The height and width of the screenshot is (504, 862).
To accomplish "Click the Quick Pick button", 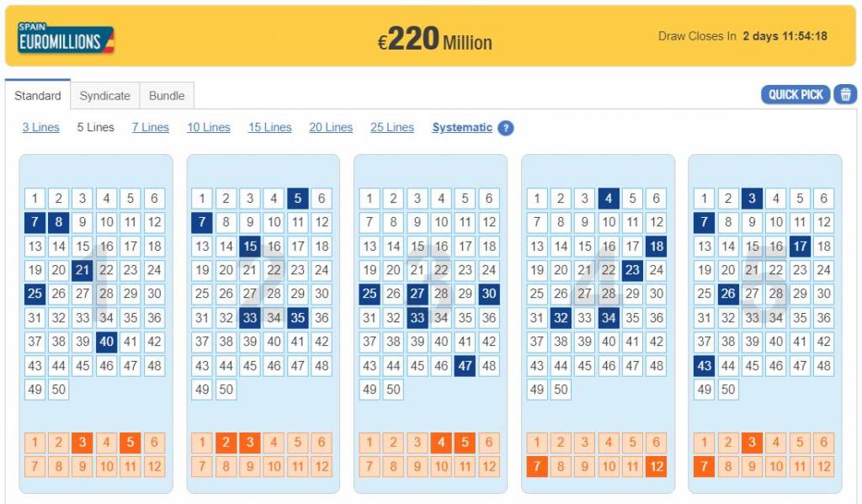I will (795, 94).
